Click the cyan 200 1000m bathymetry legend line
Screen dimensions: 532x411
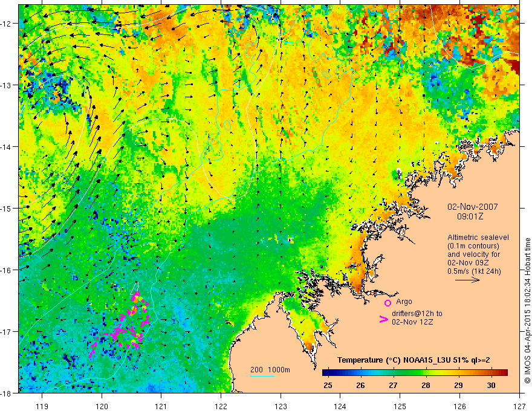[262, 376]
